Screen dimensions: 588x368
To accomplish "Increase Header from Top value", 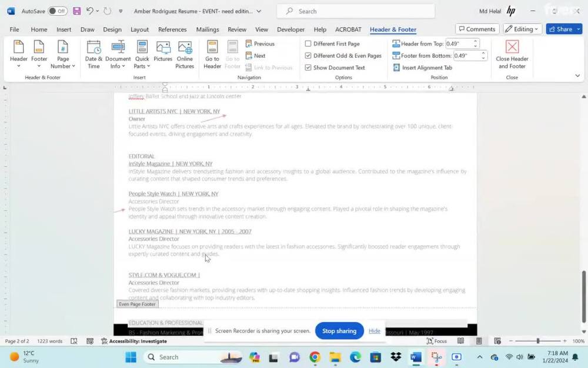I will tap(476, 41).
